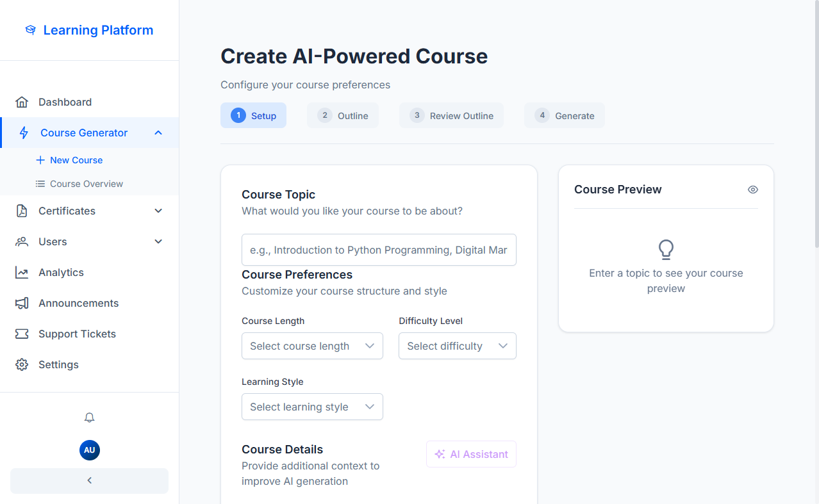Click the Announcements megaphone icon
Image resolution: width=819 pixels, height=504 pixels.
(x=22, y=304)
